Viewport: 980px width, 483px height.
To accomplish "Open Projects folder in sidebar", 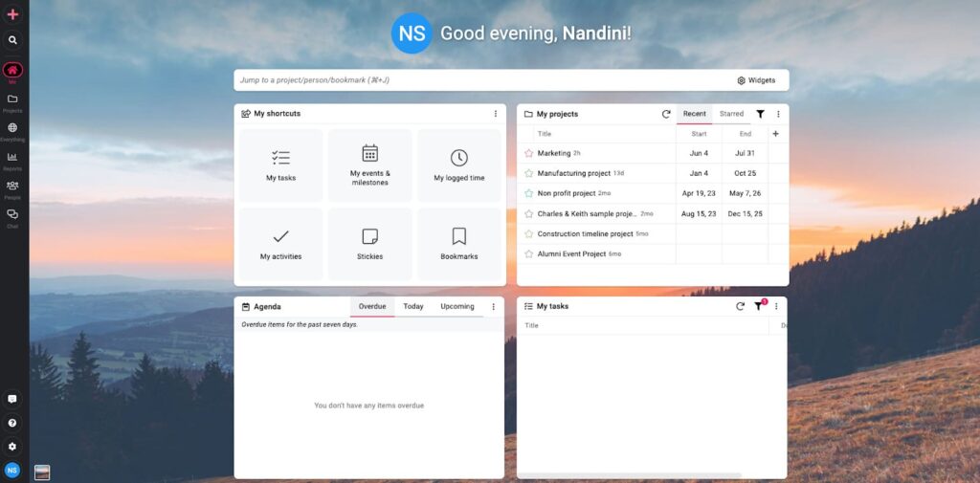I will point(11,99).
